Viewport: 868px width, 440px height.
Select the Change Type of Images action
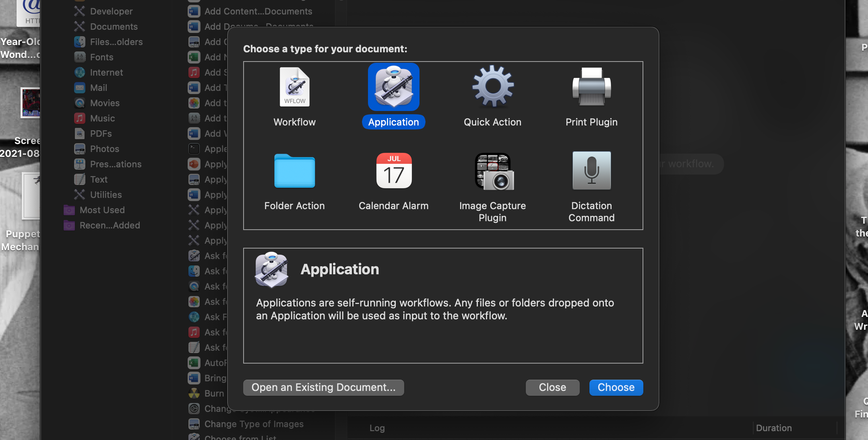[254, 424]
